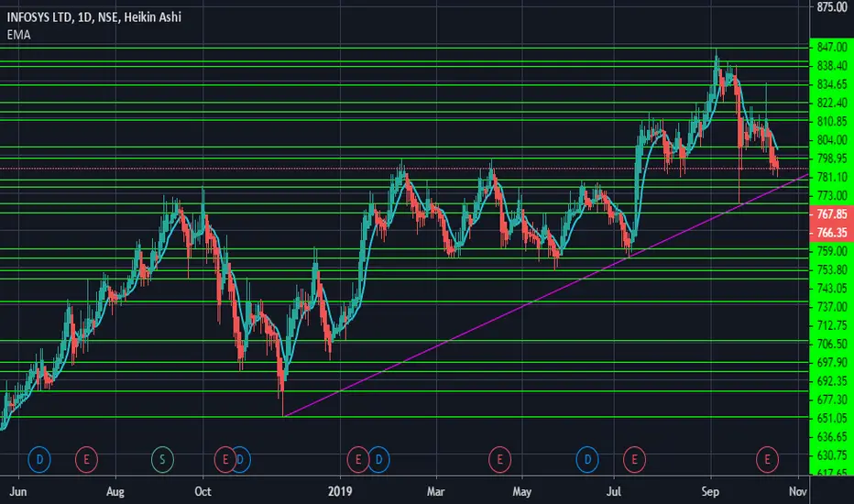Select the magenta rising trend line
The width and height of the screenshot is (854, 504).
coord(544,295)
